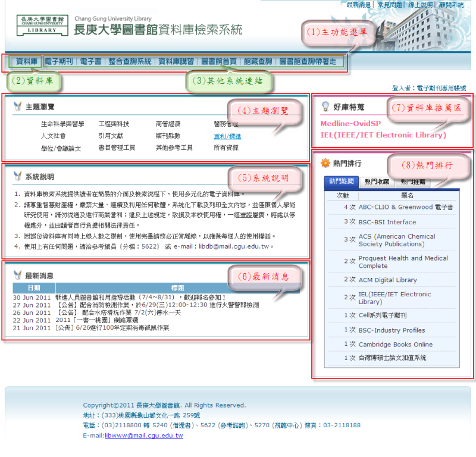Screen dimensions: 476x457
Task: Click the top-right 最新消息 link
Action: (359, 5)
